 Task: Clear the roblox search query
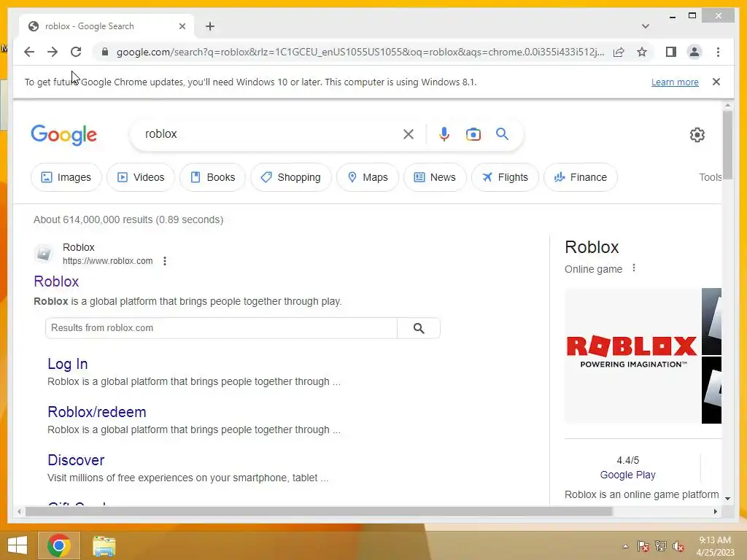pos(409,134)
